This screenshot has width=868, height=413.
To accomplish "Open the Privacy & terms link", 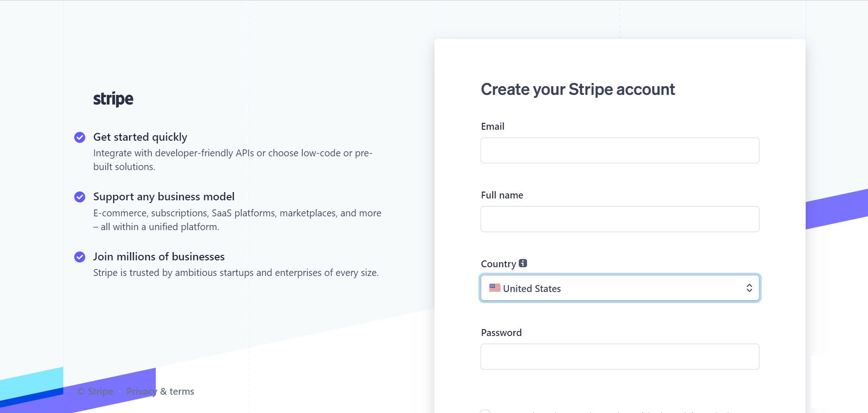I will pyautogui.click(x=160, y=391).
